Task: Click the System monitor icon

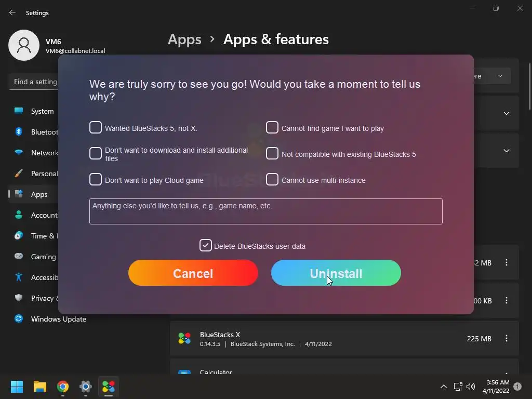Action: 19,111
